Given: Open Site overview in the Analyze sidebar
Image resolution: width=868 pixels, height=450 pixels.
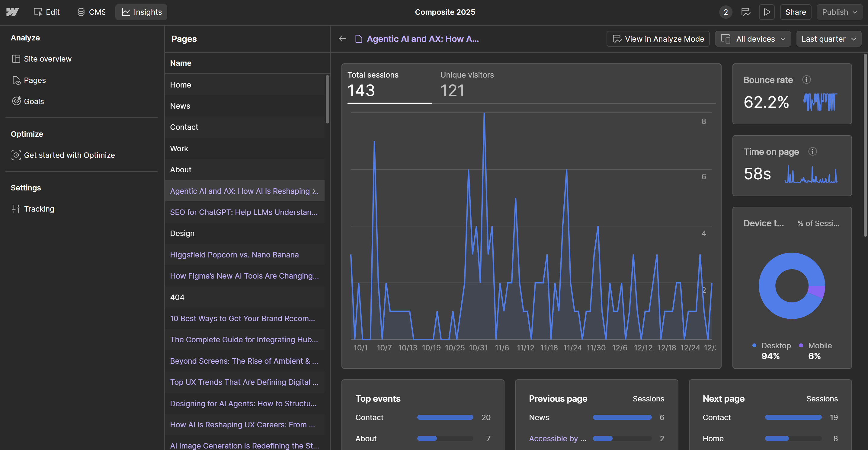Looking at the screenshot, I should (47, 59).
